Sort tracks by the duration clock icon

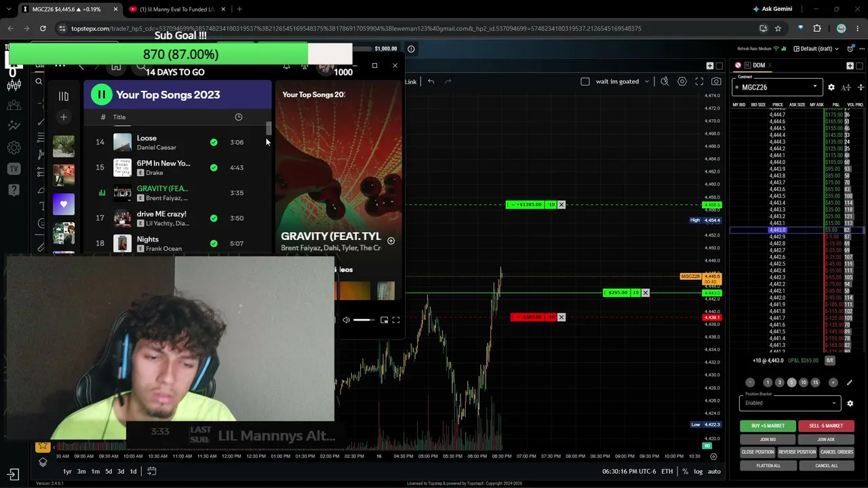click(239, 117)
